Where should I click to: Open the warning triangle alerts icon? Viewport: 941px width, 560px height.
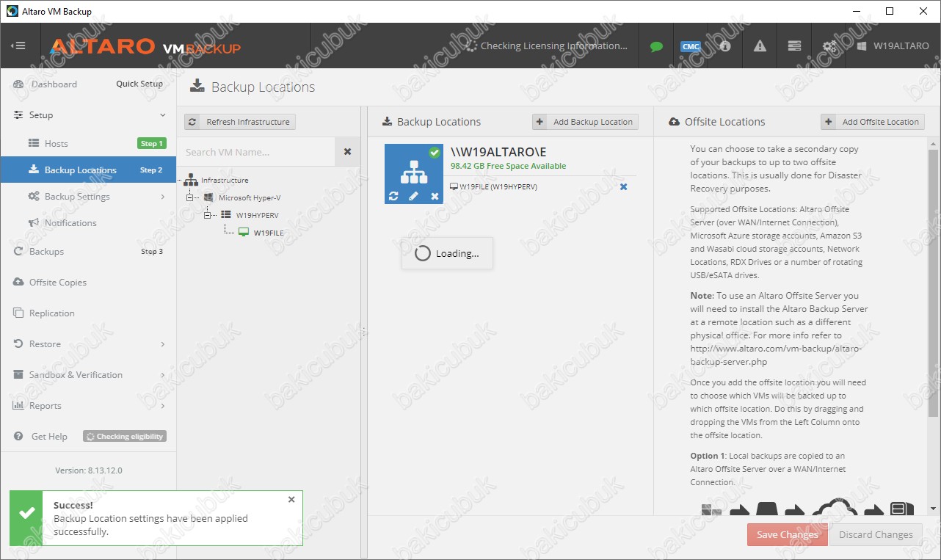[x=760, y=46]
